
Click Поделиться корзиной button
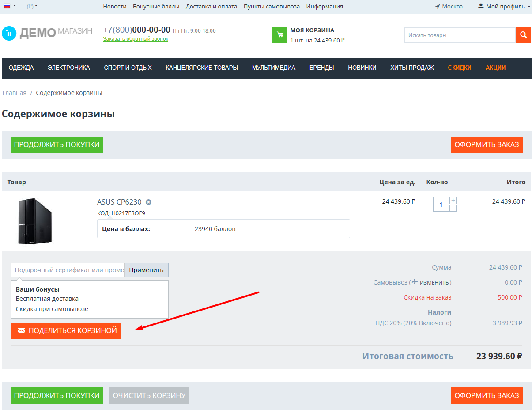(x=66, y=330)
